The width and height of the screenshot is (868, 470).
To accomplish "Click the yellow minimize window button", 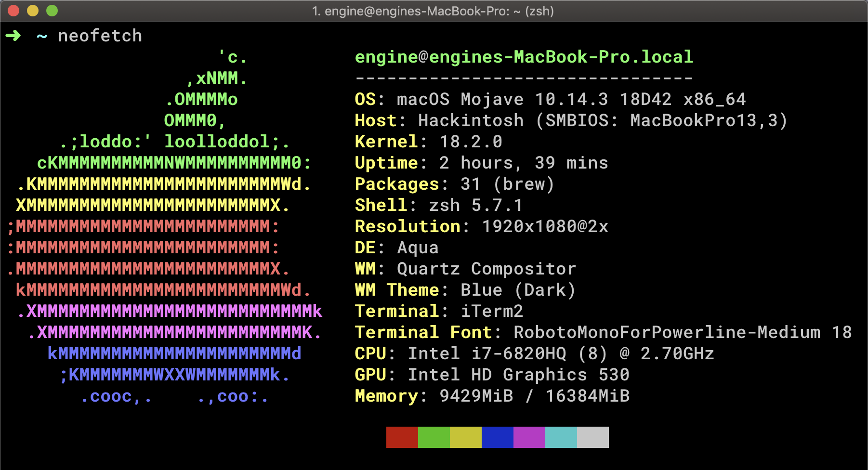I will click(33, 11).
